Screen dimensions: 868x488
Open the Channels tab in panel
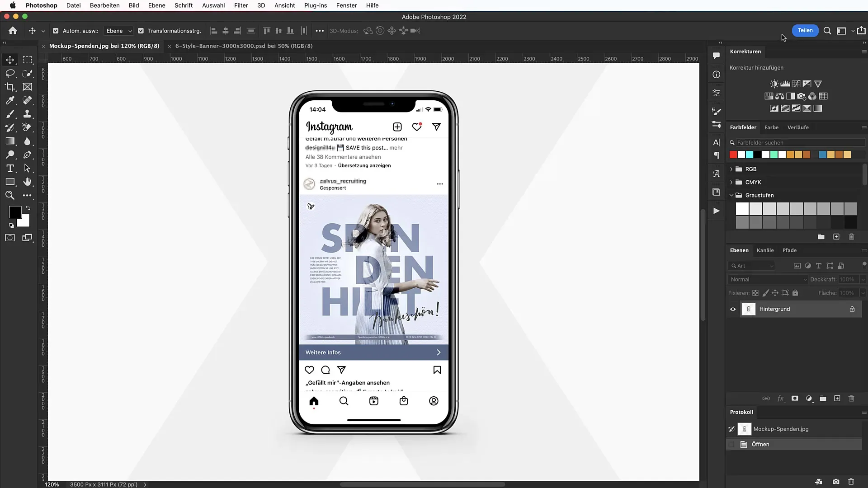point(765,250)
